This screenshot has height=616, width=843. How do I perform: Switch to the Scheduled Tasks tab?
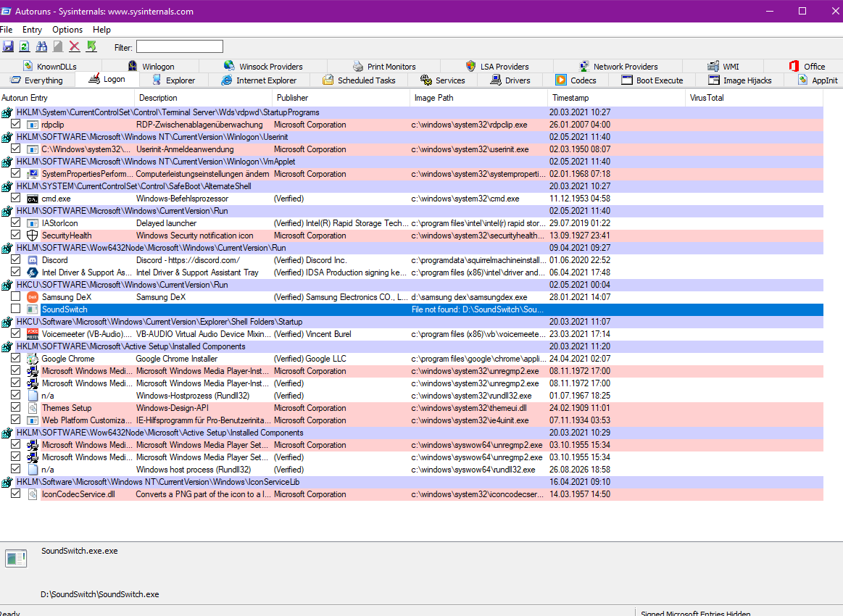(359, 80)
